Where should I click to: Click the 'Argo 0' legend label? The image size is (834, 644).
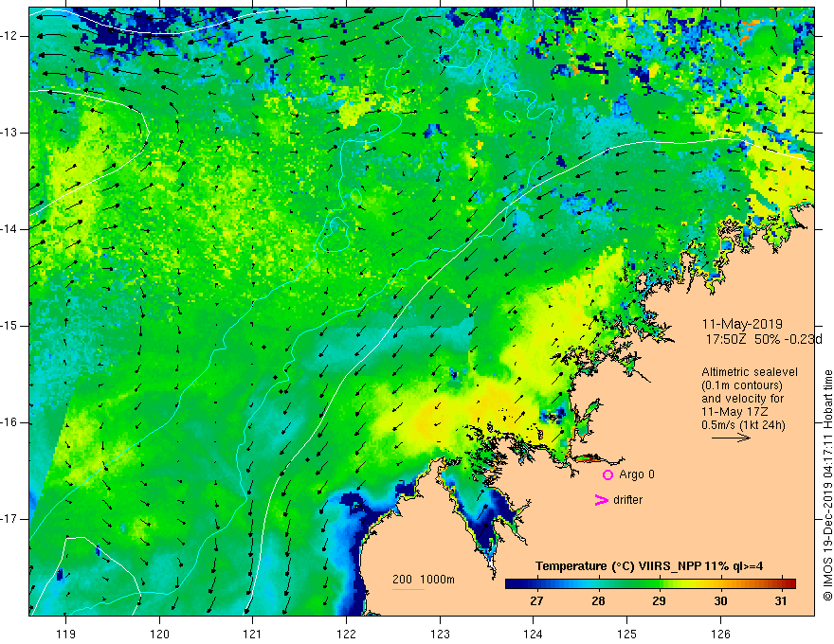tap(637, 474)
